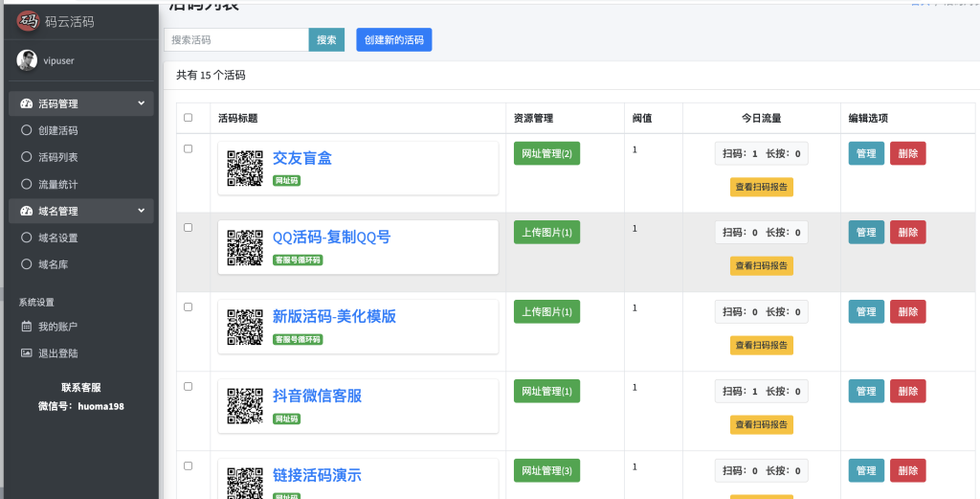View 查看扫码报告 for 抖音微信客服
This screenshot has height=499, width=980.
coord(761,424)
